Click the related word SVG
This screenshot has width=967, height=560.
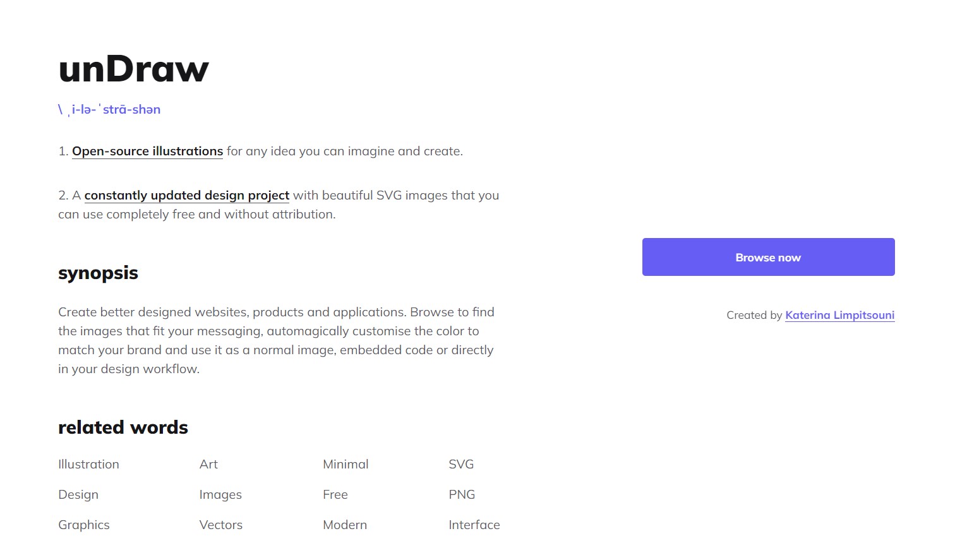461,465
